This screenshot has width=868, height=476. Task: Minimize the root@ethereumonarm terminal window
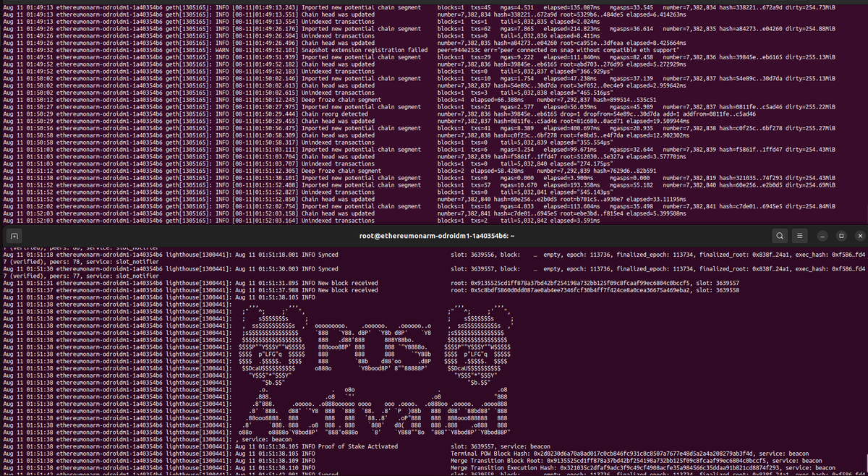click(x=824, y=236)
